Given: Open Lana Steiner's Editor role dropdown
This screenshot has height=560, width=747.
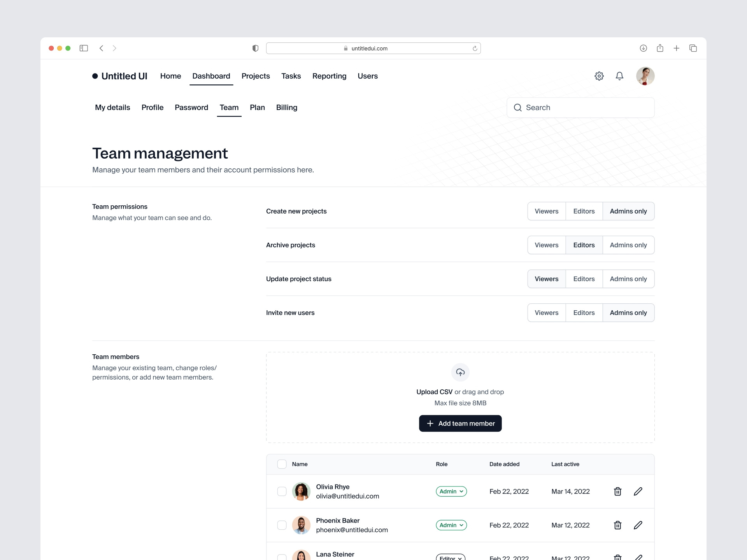Looking at the screenshot, I should 450,557.
